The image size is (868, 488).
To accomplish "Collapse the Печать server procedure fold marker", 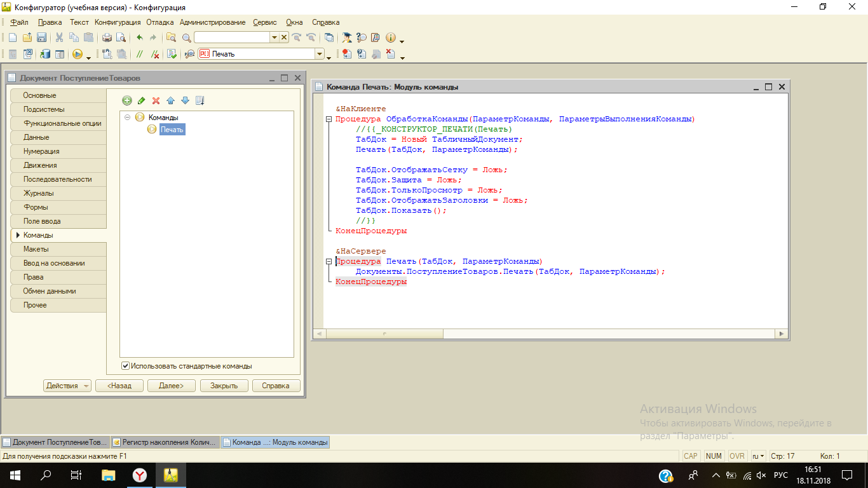I will coord(329,262).
